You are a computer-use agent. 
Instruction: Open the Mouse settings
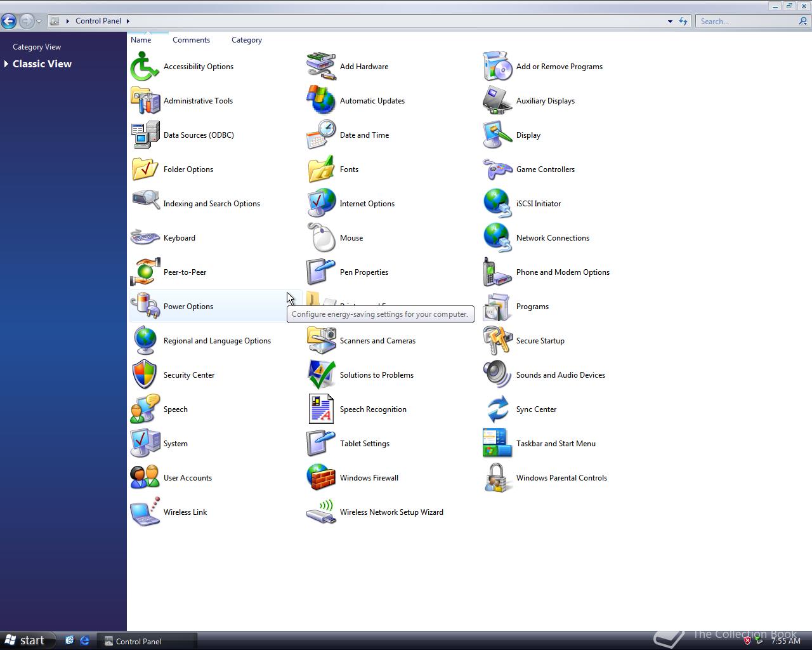point(351,237)
